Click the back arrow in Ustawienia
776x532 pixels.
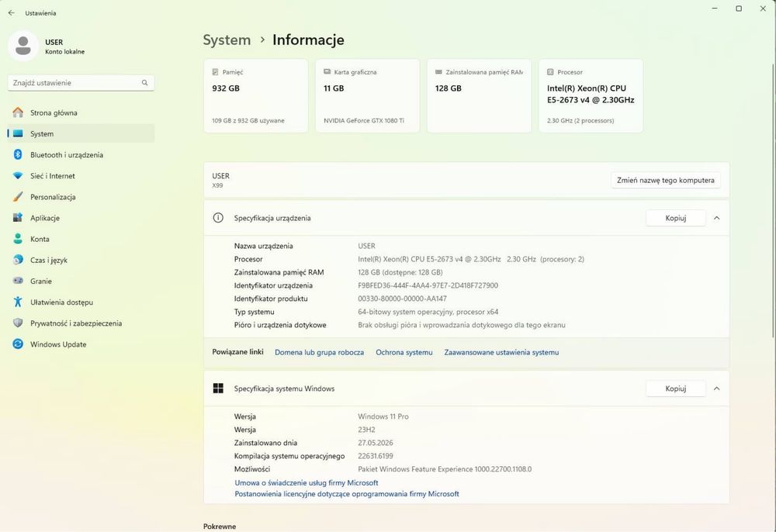click(x=12, y=13)
